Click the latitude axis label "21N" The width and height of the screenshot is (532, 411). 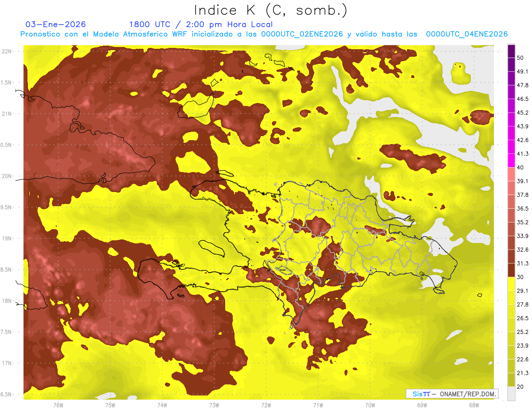point(7,114)
